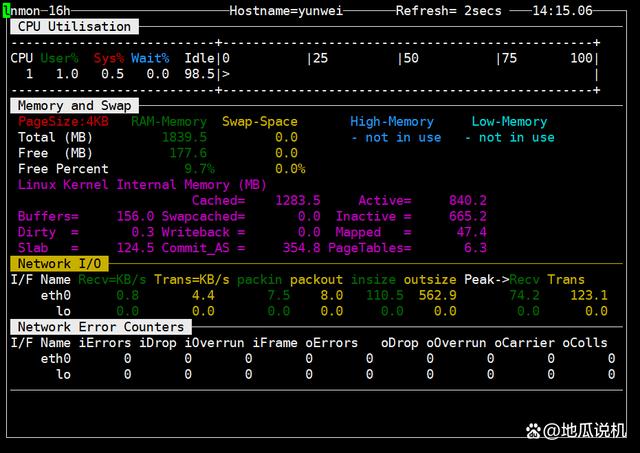640x453 pixels.
Task: Click the Cached= 1283.5 value
Action: [x=298, y=200]
